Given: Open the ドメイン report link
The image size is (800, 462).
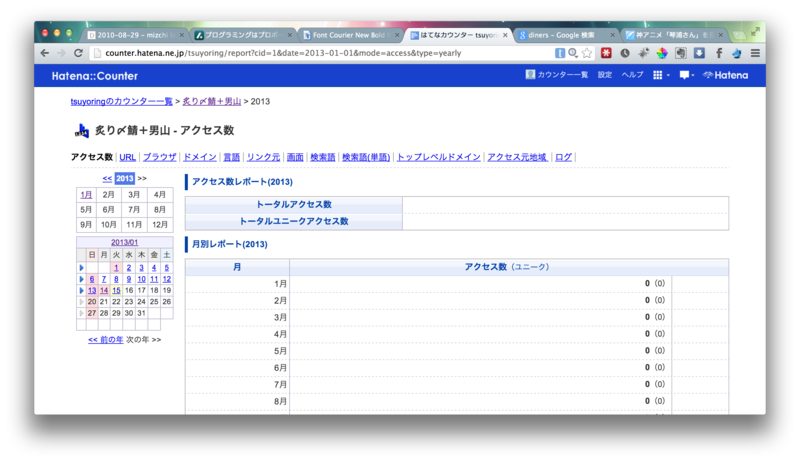Looking at the screenshot, I should [199, 157].
